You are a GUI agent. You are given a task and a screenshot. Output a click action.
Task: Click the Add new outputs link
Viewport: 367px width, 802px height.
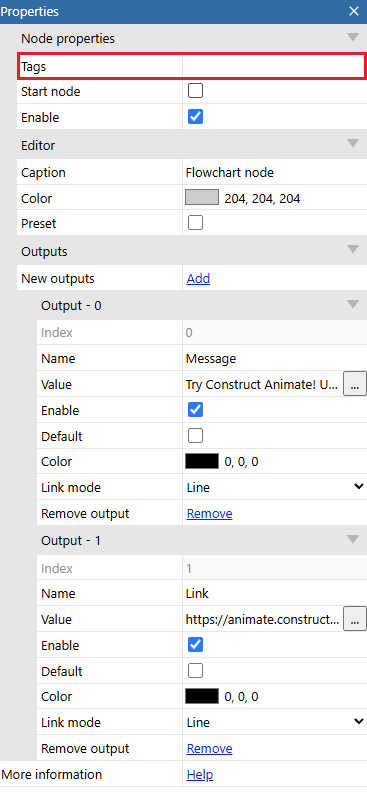tap(198, 279)
